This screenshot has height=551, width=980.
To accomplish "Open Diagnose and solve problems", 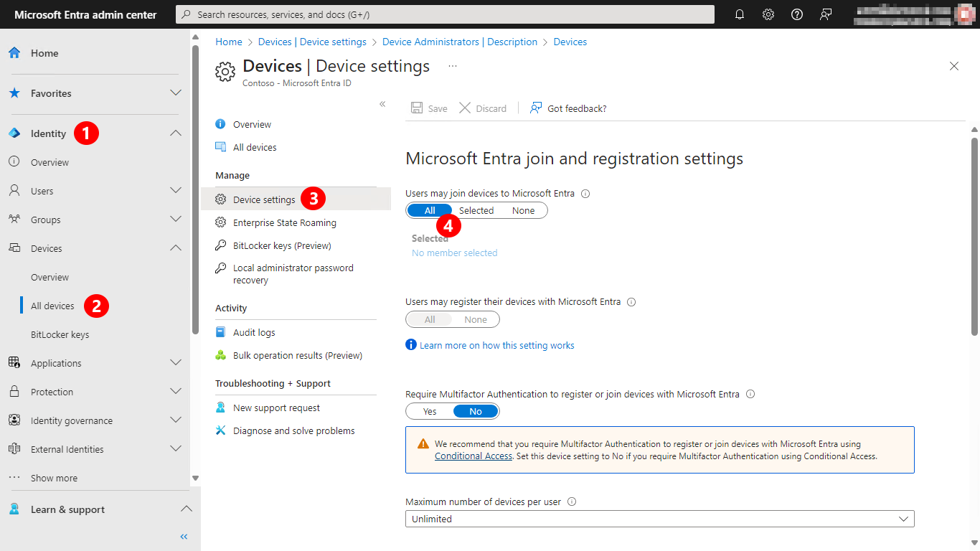I will 293,430.
